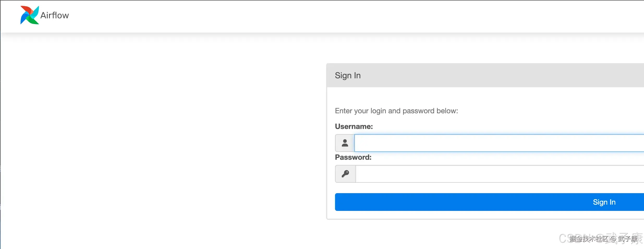Screen dimensions: 644x249
Task: Click the Password: label
Action: (353, 157)
